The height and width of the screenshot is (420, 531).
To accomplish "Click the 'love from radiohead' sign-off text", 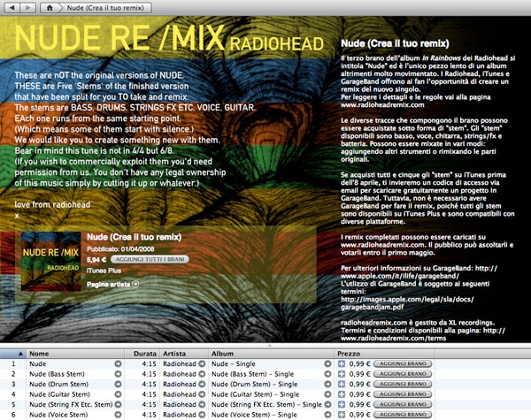I will tap(52, 205).
